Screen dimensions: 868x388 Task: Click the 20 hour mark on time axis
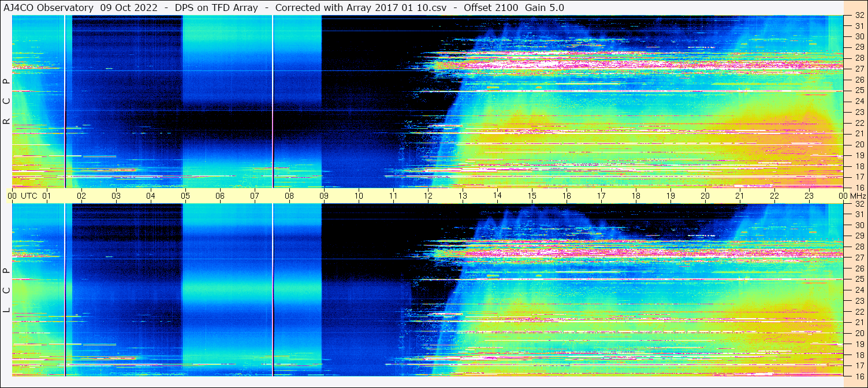(x=705, y=196)
